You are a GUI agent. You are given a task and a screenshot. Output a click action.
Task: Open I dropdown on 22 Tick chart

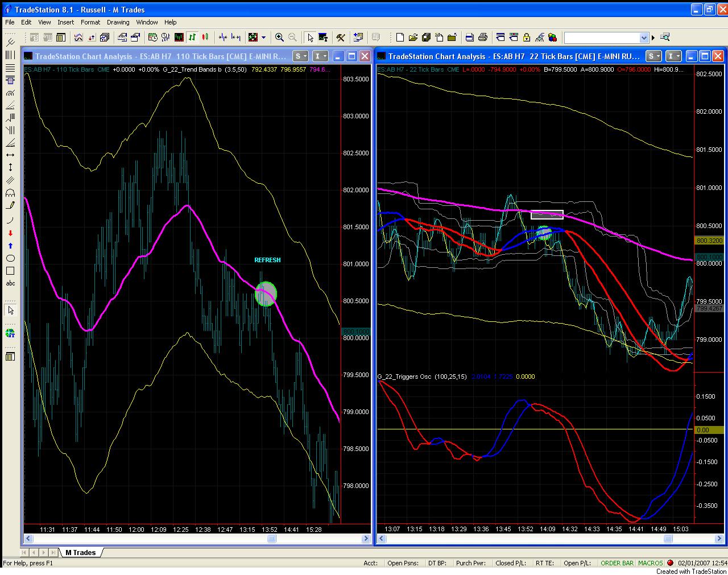pyautogui.click(x=674, y=56)
